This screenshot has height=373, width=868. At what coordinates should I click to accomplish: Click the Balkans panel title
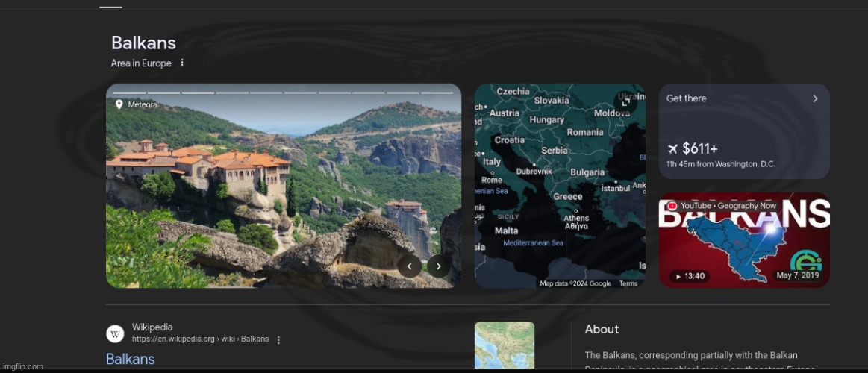143,43
